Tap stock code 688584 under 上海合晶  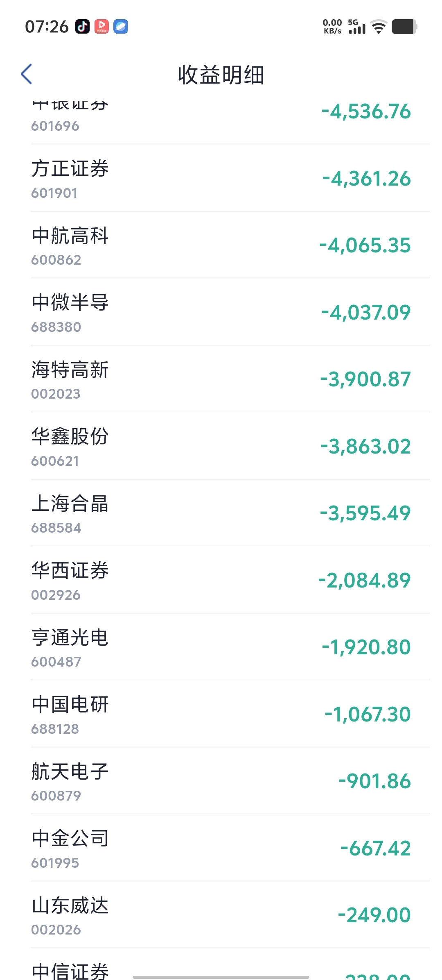[x=56, y=528]
